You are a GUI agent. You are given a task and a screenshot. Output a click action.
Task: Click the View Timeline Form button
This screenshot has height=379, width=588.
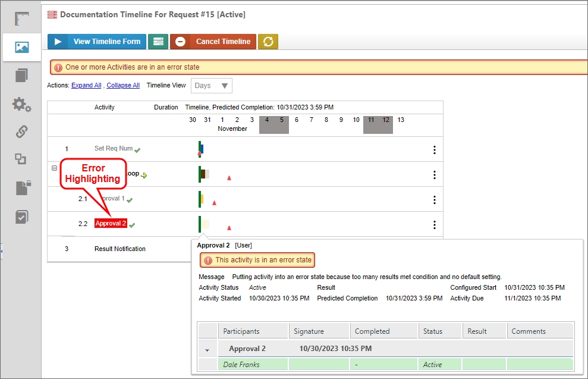[x=97, y=42]
